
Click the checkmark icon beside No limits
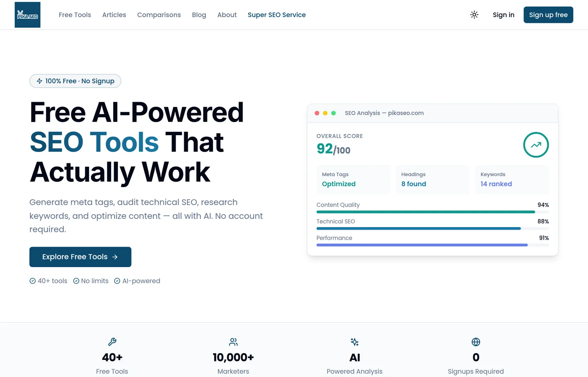(x=76, y=281)
